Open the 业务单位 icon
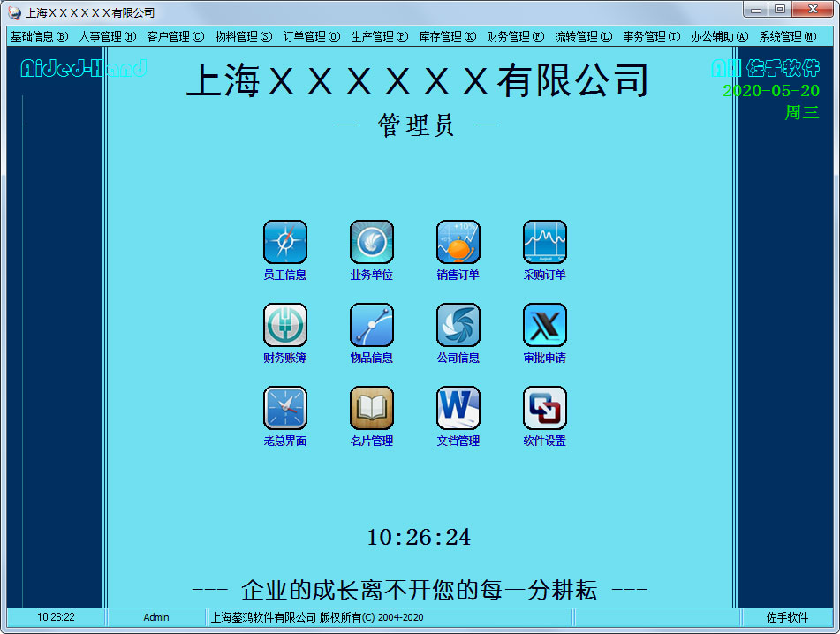The image size is (840, 634). click(x=372, y=242)
